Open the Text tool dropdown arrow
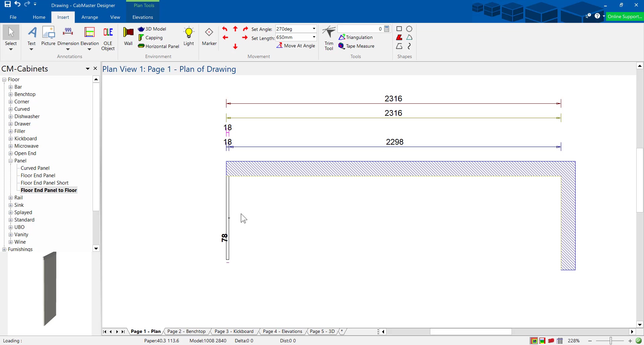644x345 pixels. coord(32,49)
